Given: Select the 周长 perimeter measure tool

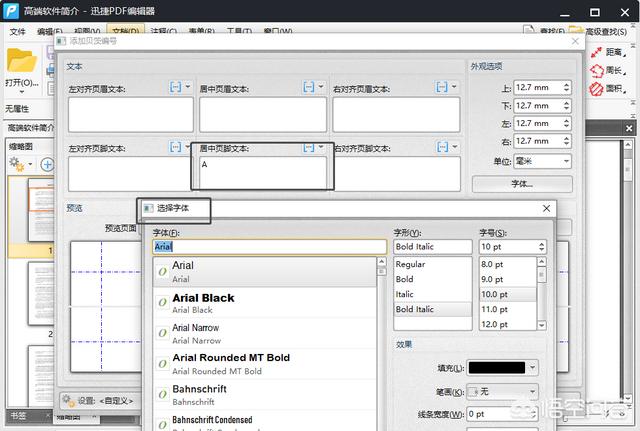Looking at the screenshot, I should click(x=607, y=71).
